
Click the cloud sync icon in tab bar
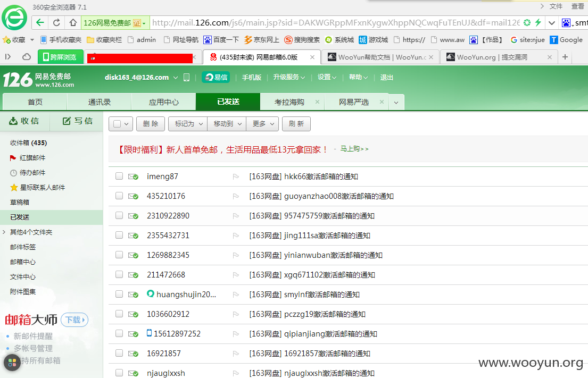[27, 57]
